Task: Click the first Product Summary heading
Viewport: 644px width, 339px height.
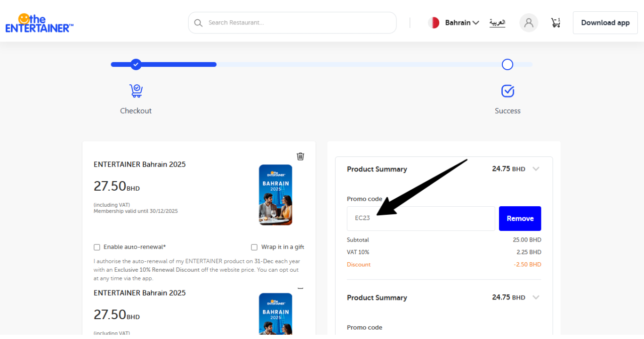Action: 377,169
